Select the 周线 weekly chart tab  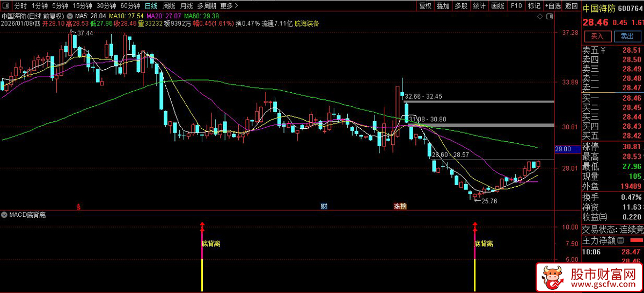tap(169, 6)
